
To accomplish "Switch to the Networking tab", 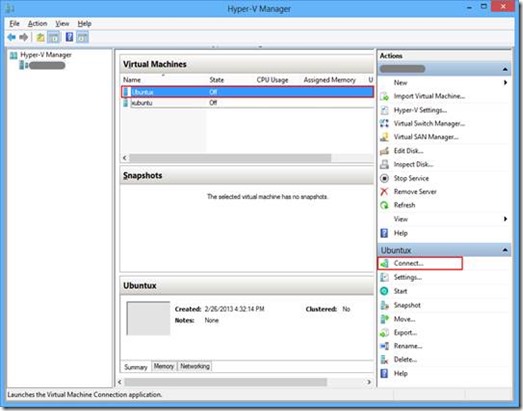I will [x=195, y=366].
